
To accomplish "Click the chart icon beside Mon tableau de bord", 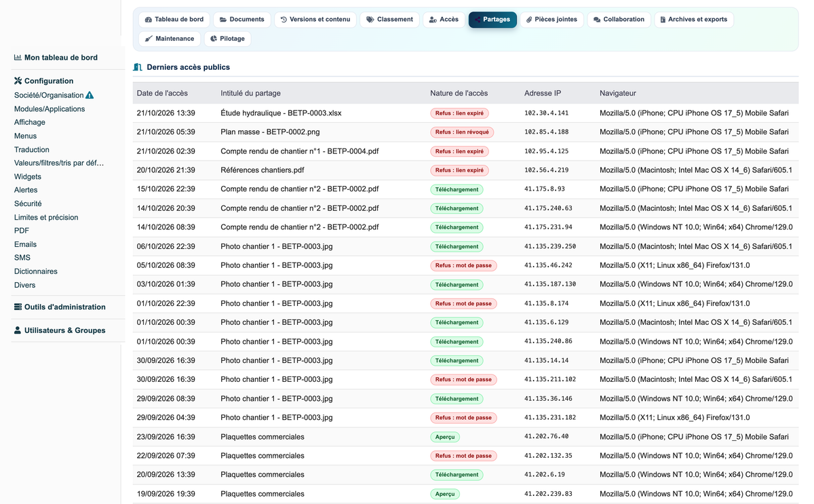I will tap(18, 58).
